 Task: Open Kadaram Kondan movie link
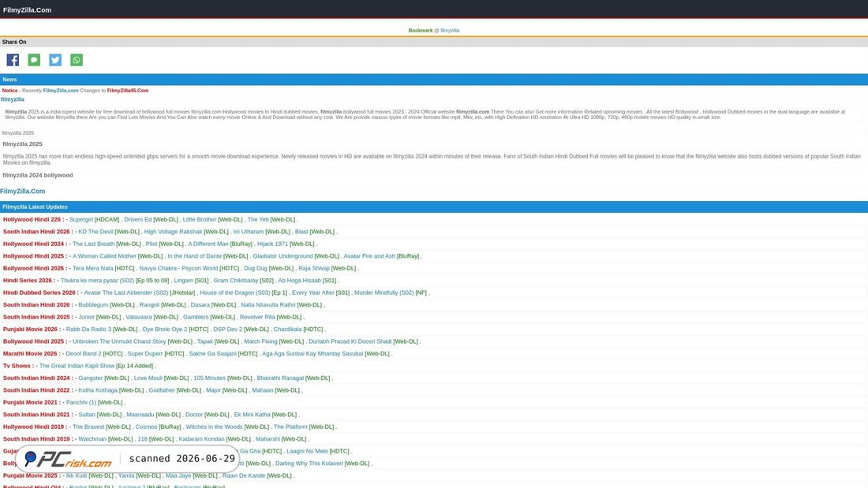coord(201,439)
